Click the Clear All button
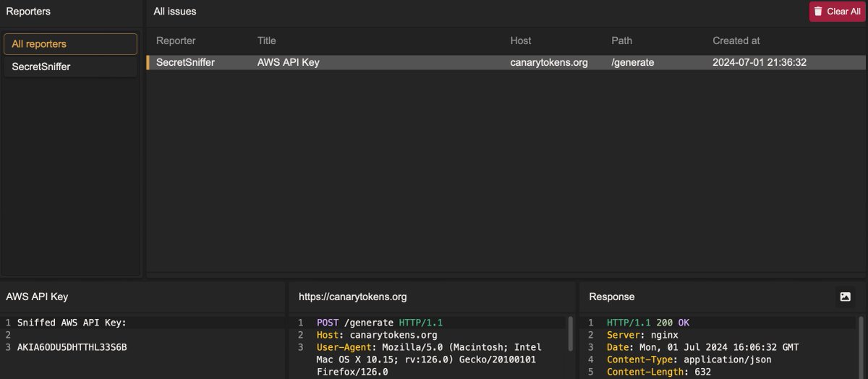Screen dimensions: 868x379 tap(837, 12)
